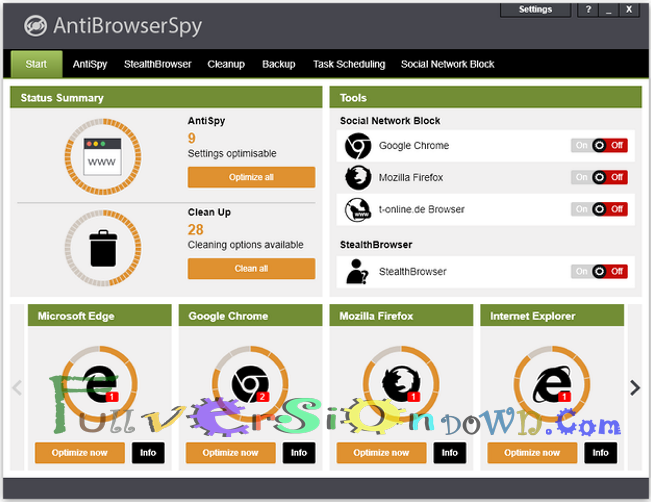Open the Settings button

[535, 10]
